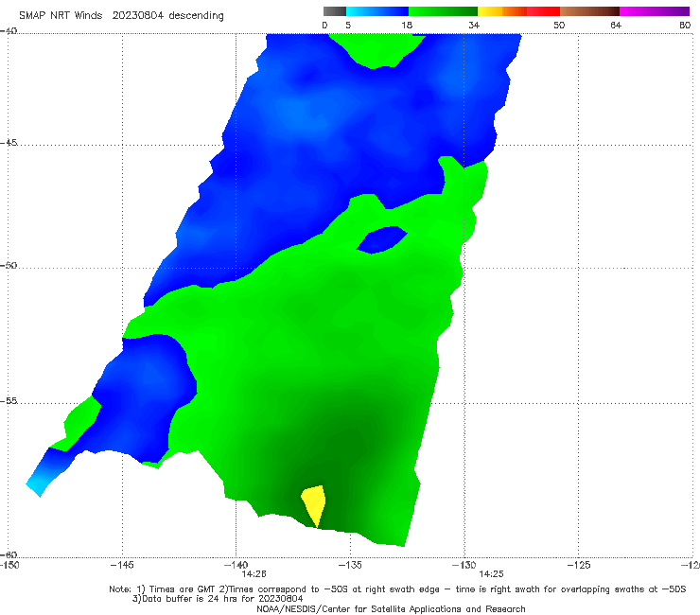
Task: Click the small blue pocket inside the green area
Action: (382, 239)
